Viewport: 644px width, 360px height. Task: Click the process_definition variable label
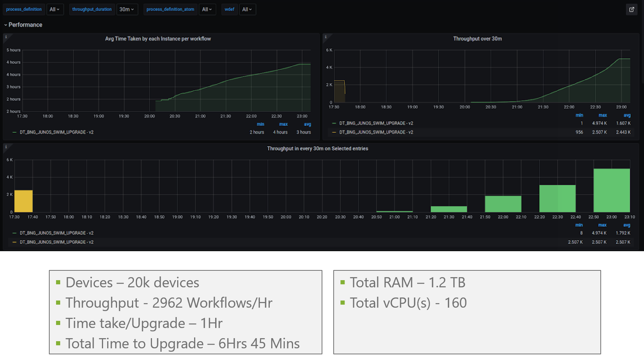click(x=24, y=9)
